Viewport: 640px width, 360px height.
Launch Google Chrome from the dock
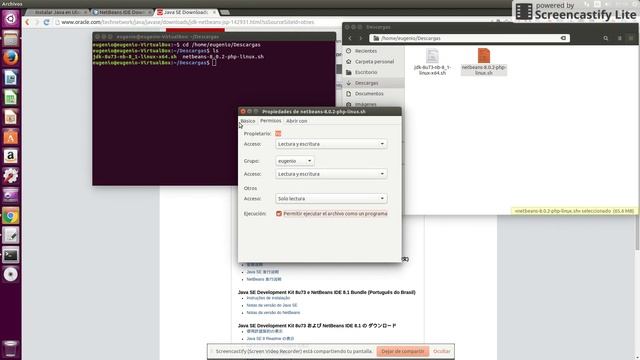(x=11, y=216)
